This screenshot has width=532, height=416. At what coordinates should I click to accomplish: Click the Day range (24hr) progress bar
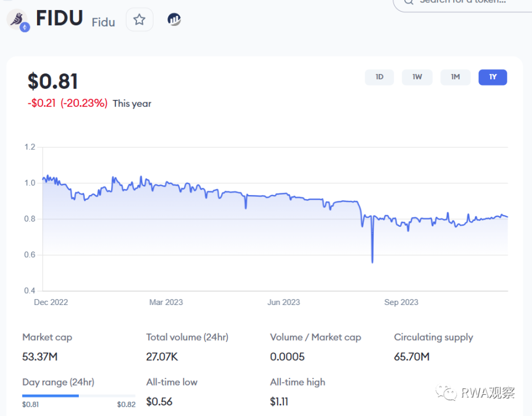pos(79,395)
